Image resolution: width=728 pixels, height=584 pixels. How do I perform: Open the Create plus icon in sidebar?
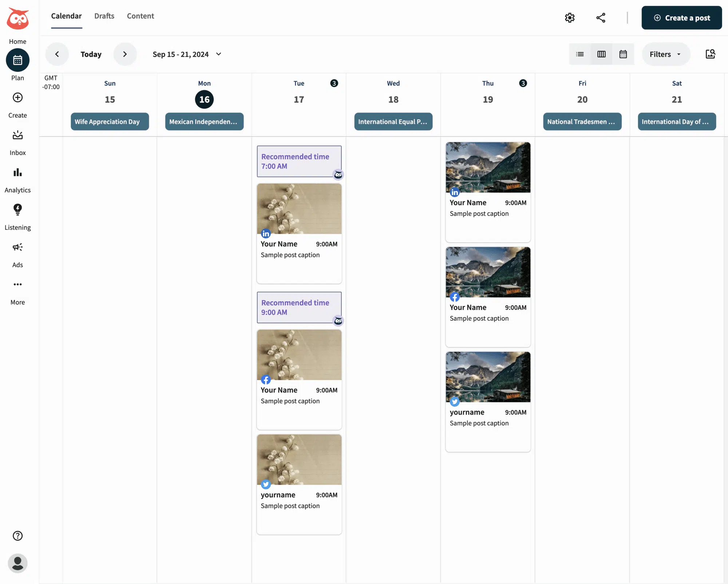point(17,98)
